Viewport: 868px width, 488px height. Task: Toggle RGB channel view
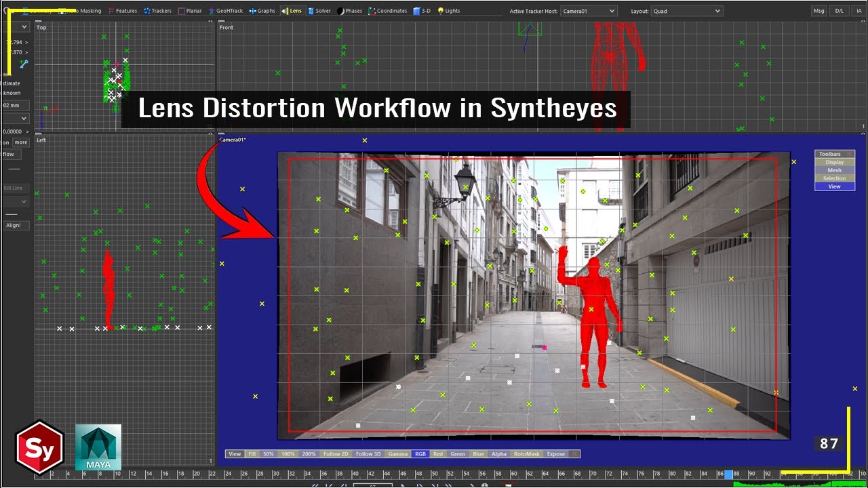pyautogui.click(x=420, y=454)
